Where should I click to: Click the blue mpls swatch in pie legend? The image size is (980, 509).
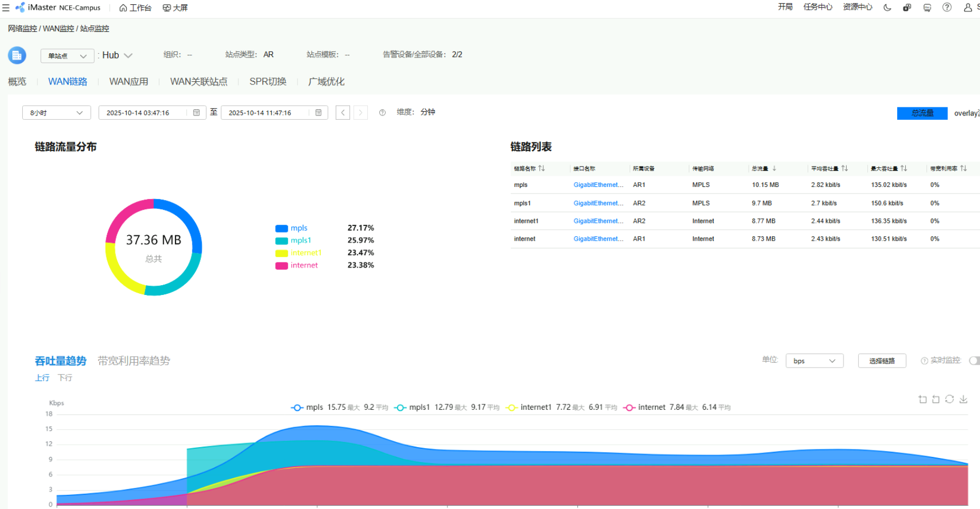(x=281, y=229)
